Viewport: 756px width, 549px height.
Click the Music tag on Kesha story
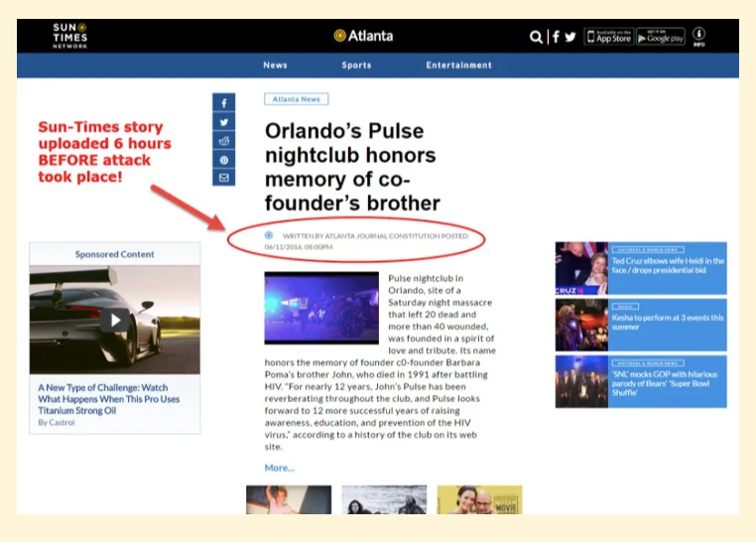625,307
